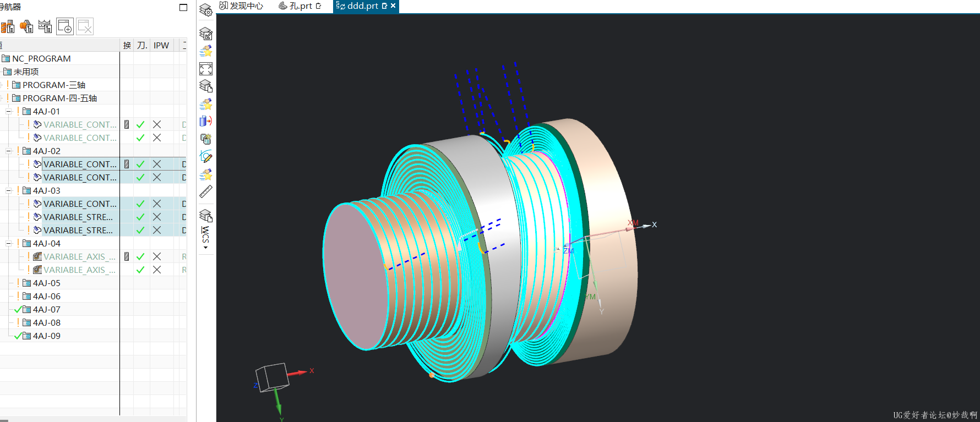Select the 4AJ-02 group label

coord(47,151)
